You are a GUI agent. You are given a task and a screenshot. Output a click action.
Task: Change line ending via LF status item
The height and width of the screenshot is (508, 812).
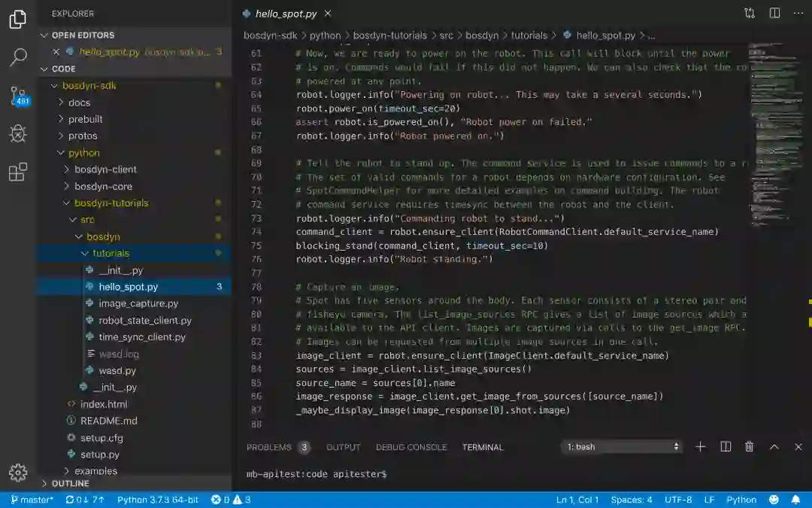(x=709, y=500)
